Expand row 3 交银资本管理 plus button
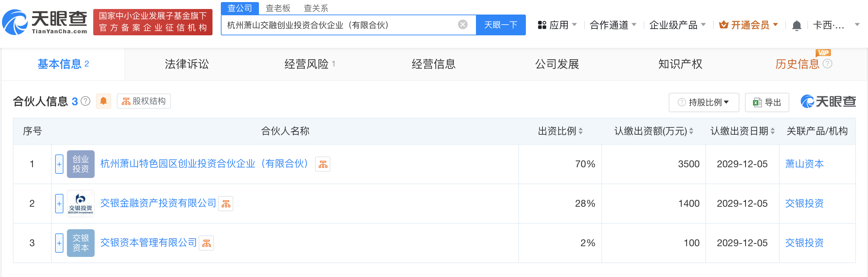This screenshot has width=868, height=277. (x=59, y=243)
